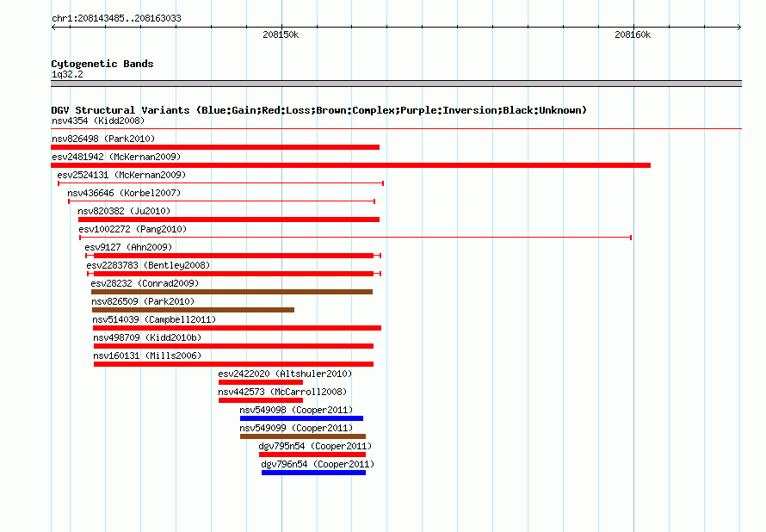This screenshot has width=766, height=532.
Task: Click the brown esv28232 (Conrad2009) bar
Action: coord(232,292)
